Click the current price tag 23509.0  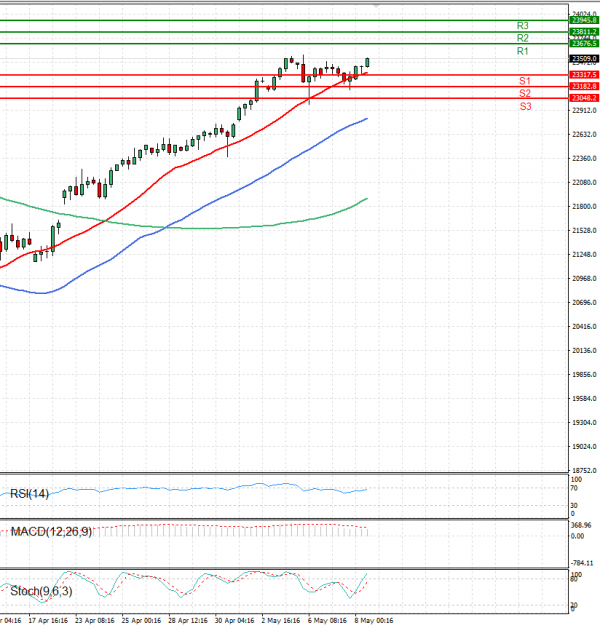pyautogui.click(x=583, y=59)
